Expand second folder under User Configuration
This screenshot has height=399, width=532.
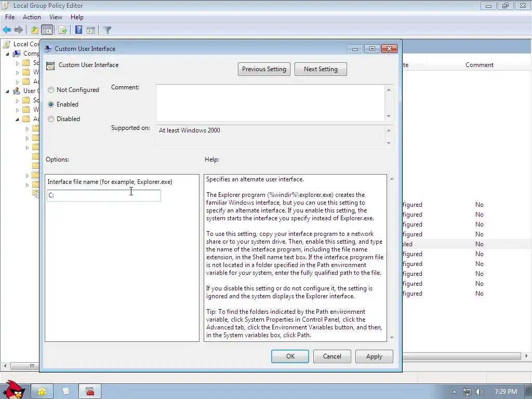(x=17, y=110)
